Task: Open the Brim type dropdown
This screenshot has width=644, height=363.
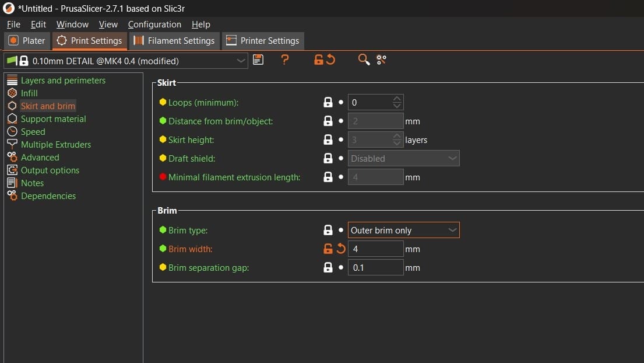Action: (403, 230)
